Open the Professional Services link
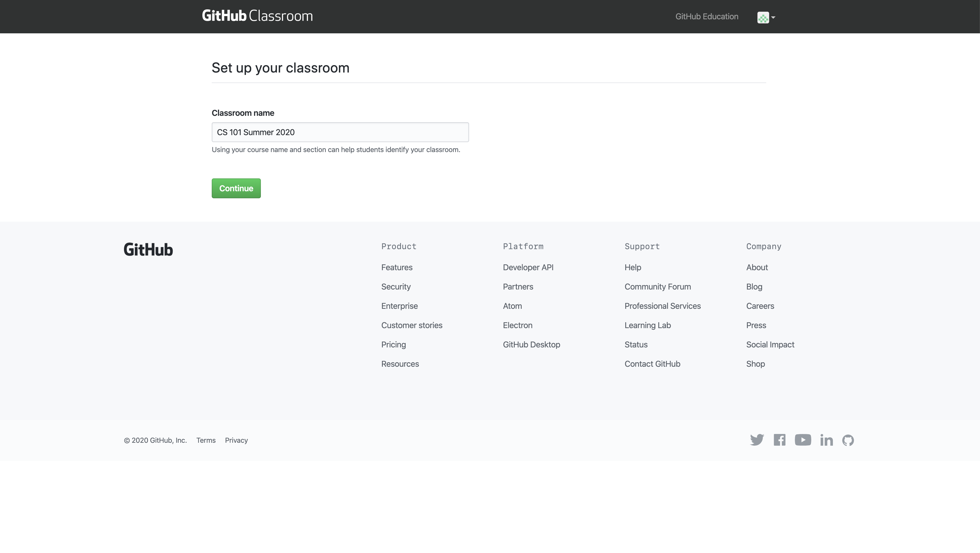980x553 pixels. click(662, 306)
